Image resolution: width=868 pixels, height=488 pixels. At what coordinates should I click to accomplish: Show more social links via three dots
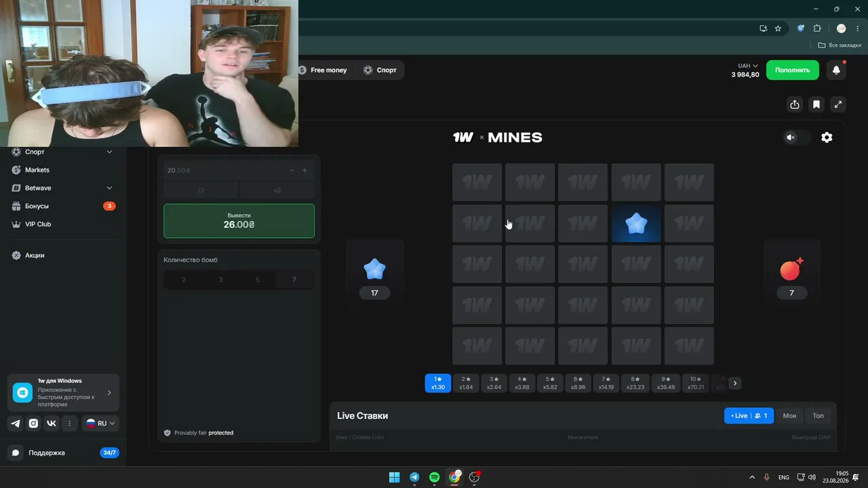tap(69, 424)
